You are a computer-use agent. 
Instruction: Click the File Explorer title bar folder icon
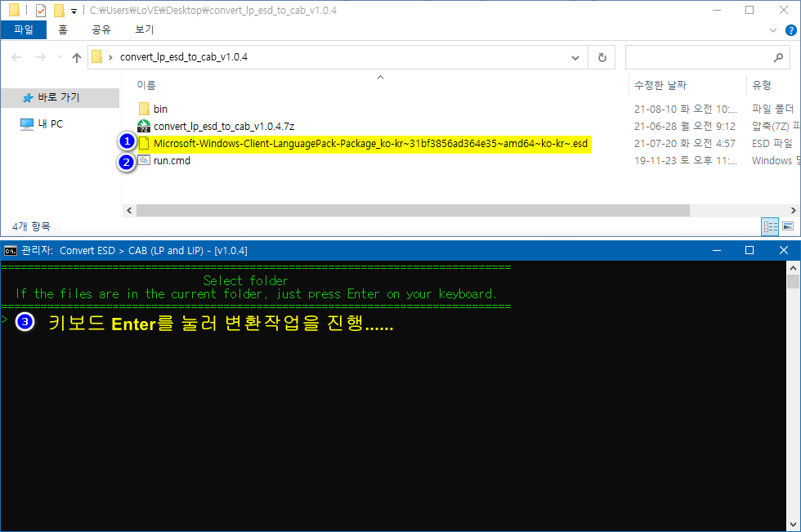pyautogui.click(x=15, y=10)
